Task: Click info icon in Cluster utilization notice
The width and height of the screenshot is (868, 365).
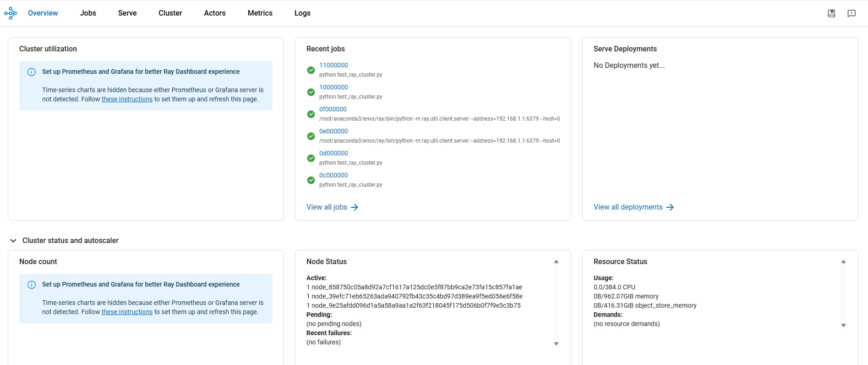Action: tap(32, 72)
